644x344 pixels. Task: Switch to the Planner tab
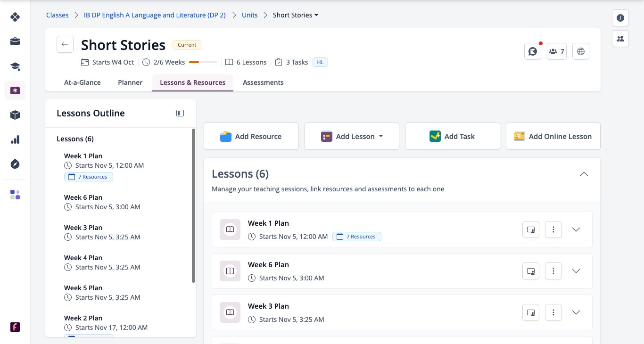pos(130,82)
